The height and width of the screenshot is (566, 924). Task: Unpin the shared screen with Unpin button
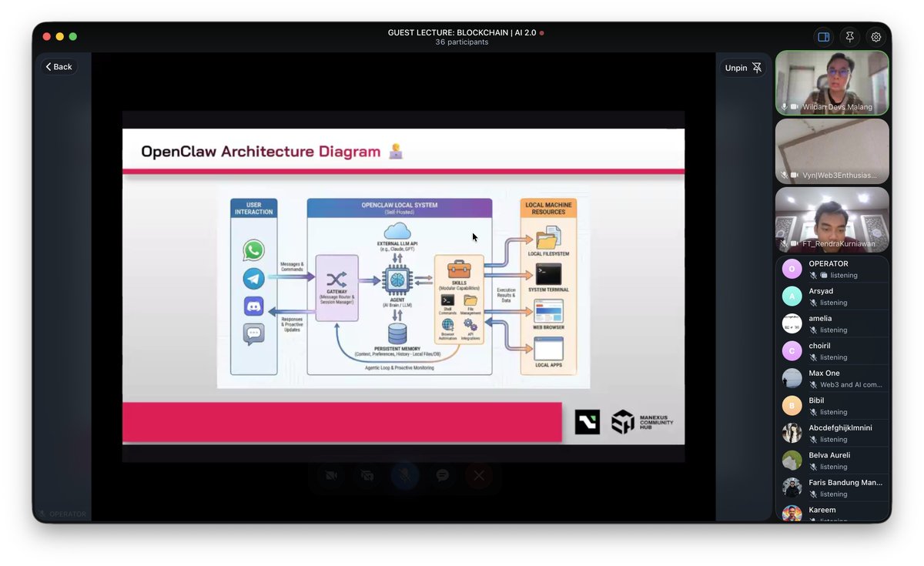(x=744, y=68)
